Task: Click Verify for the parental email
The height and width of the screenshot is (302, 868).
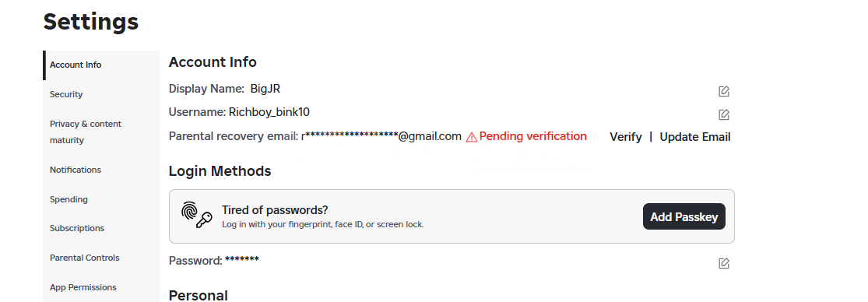Action: pos(626,137)
